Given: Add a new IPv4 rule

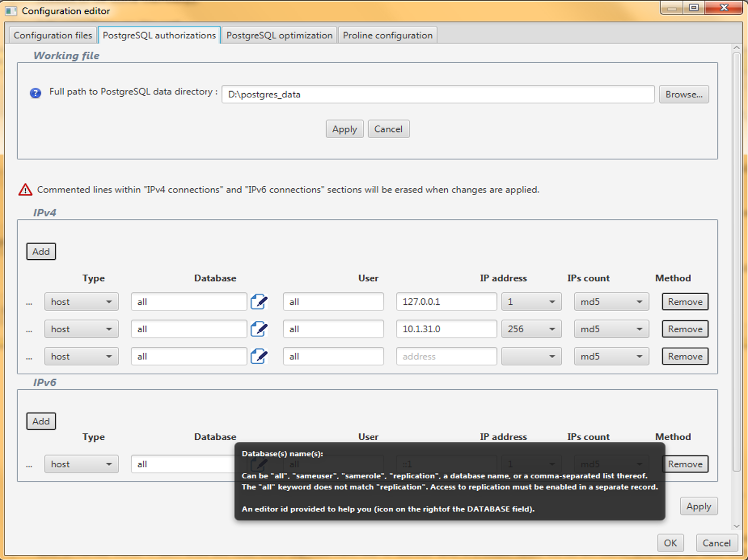Looking at the screenshot, I should pyautogui.click(x=41, y=252).
